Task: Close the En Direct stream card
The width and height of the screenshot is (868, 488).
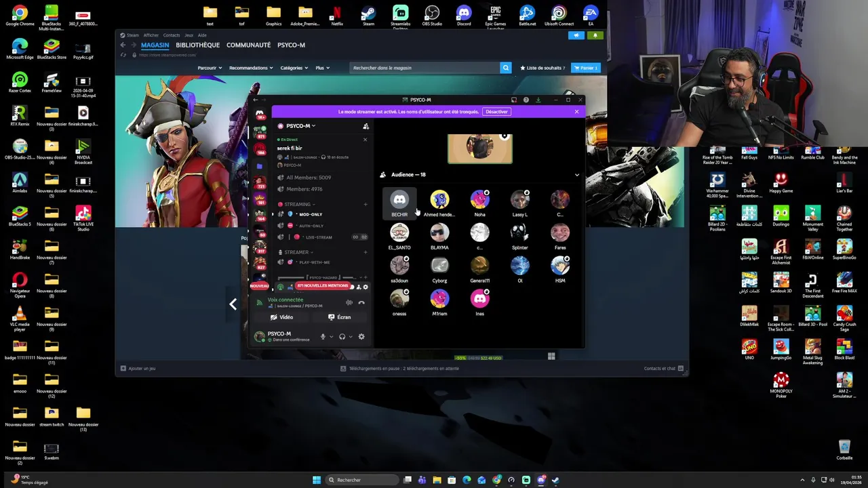Action: pyautogui.click(x=365, y=140)
